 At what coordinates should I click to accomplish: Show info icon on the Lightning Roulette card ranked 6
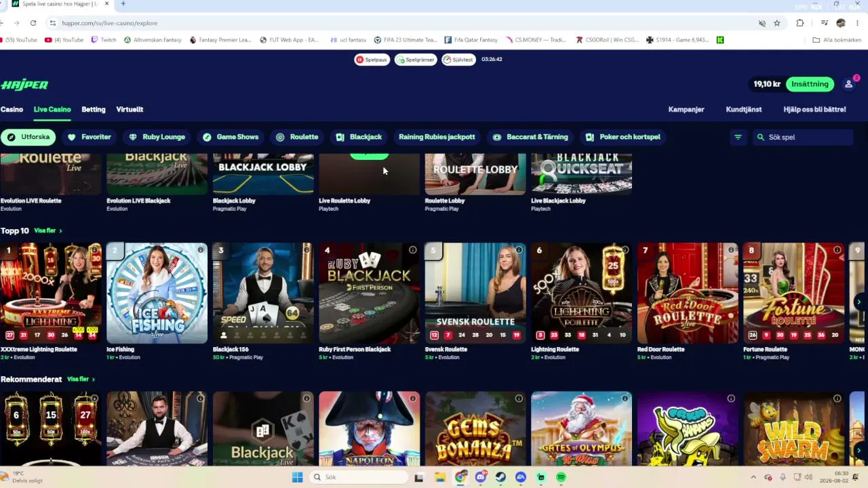click(x=625, y=250)
